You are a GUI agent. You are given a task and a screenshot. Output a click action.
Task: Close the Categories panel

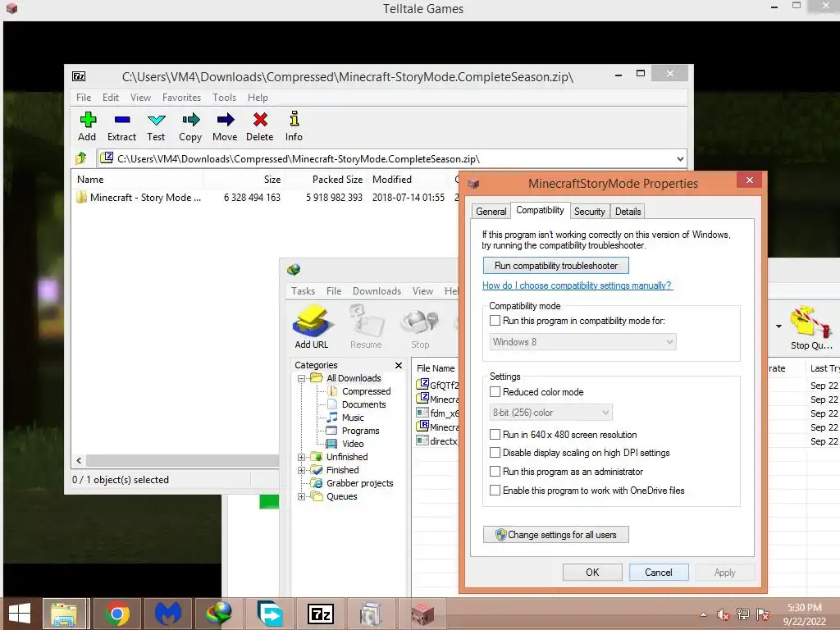coord(399,365)
